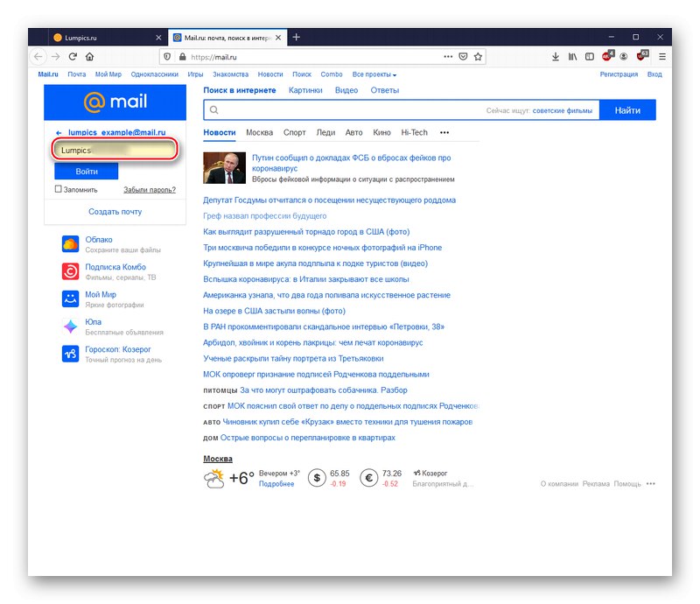Click the Мой Мир smiley icon

click(x=70, y=298)
